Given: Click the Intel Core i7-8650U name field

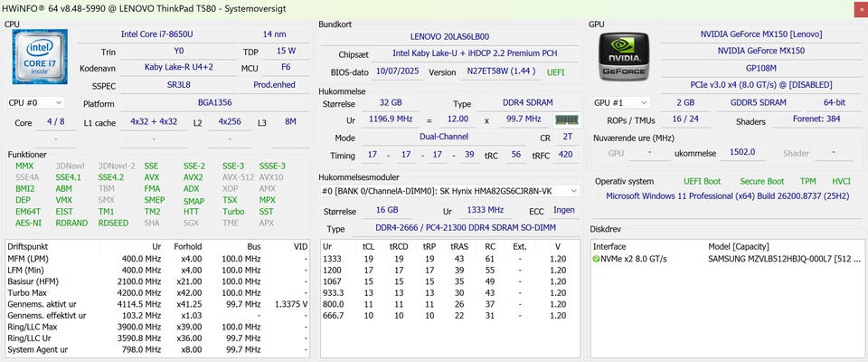Looking at the screenshot, I should click(x=156, y=34).
